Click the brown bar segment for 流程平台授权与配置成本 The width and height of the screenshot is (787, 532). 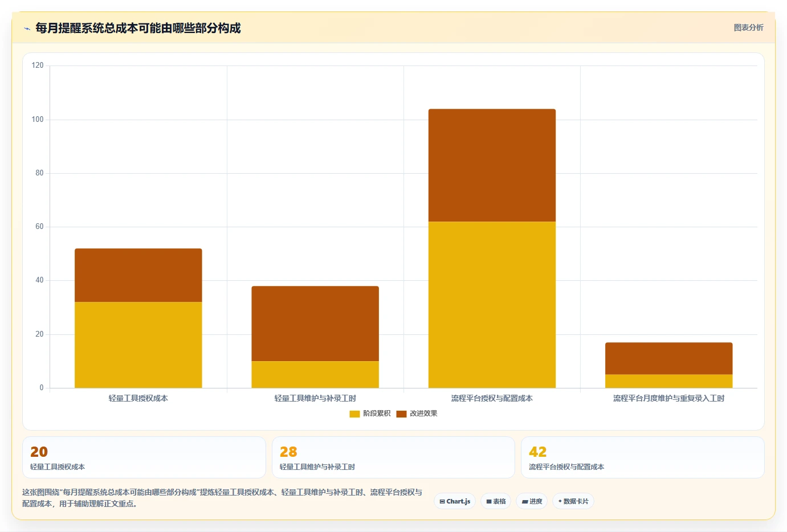point(492,165)
